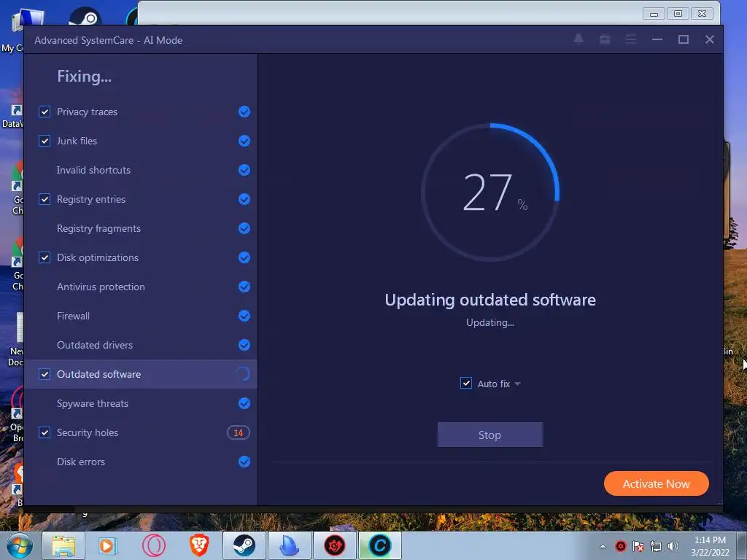Switch to Advanced SystemCare taskbar icon
Viewport: 747px width, 560px height.
379,545
